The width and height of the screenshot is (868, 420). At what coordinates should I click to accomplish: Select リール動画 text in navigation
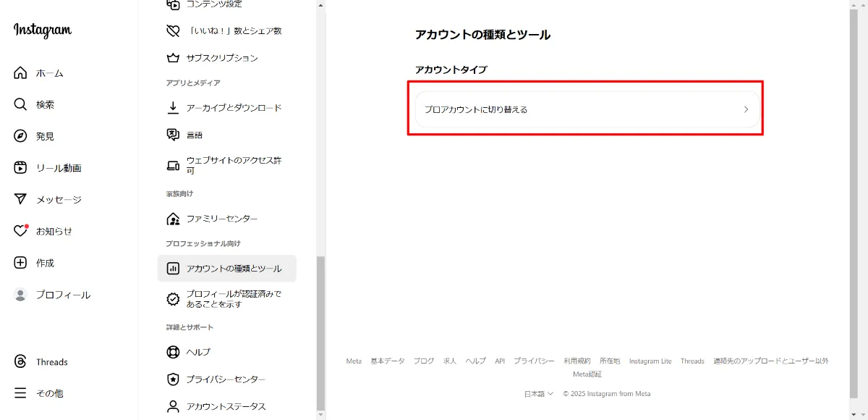click(59, 168)
